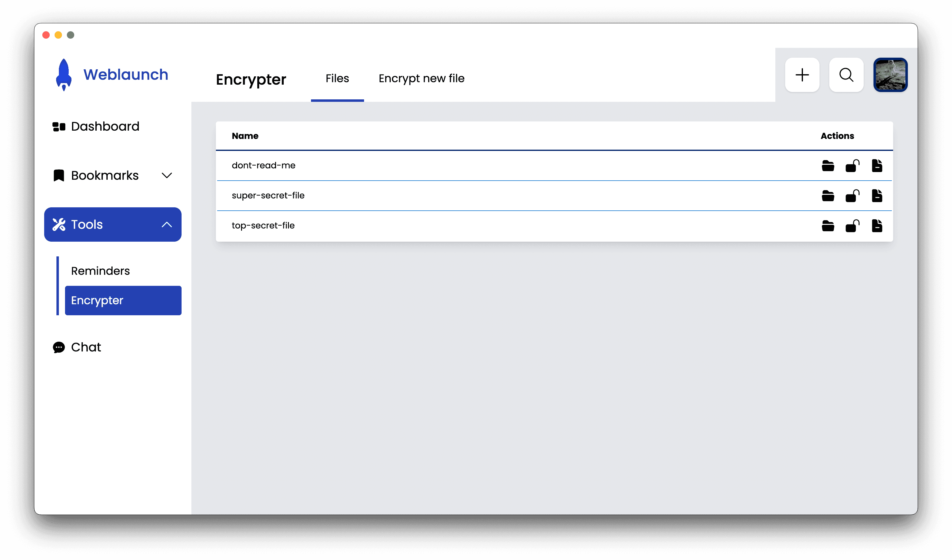Minimize window with yellow button
The width and height of the screenshot is (952, 560).
coord(58,35)
